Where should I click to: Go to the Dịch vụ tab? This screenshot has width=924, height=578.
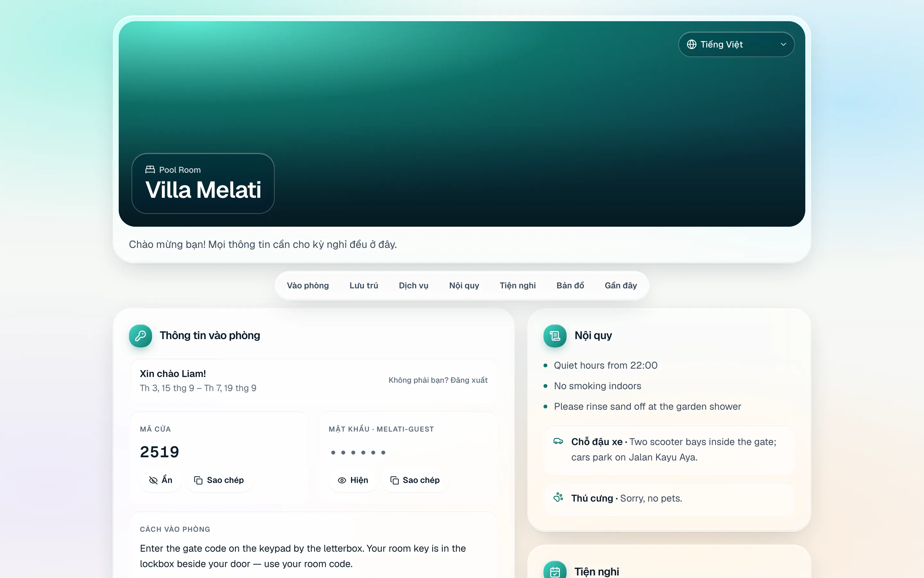pos(414,285)
